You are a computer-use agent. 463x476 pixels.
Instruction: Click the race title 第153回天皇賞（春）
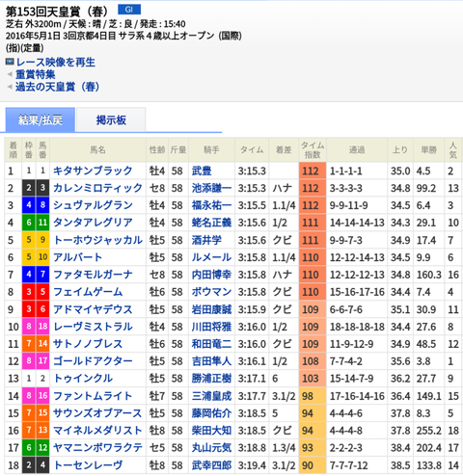57,12
